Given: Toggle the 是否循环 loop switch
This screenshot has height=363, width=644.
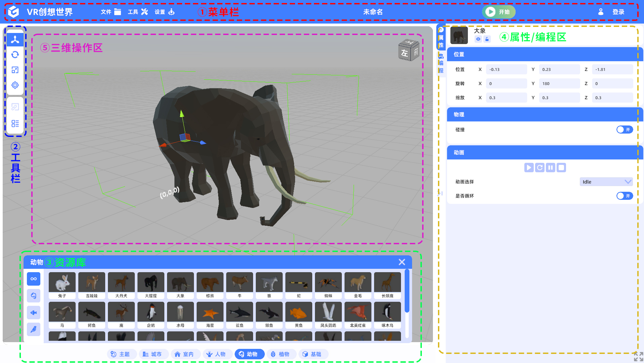Looking at the screenshot, I should [x=625, y=196].
